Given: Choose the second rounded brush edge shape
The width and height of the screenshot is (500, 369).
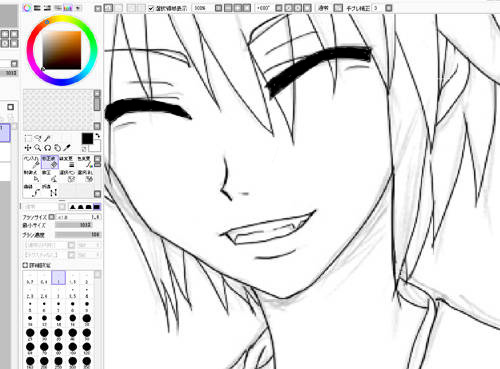Looking at the screenshot, I should [81, 207].
